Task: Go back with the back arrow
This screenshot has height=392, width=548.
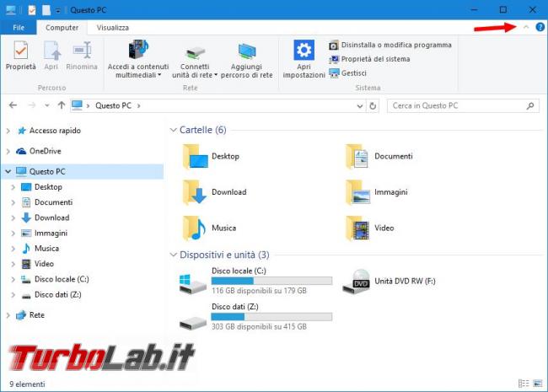Action: click(13, 105)
